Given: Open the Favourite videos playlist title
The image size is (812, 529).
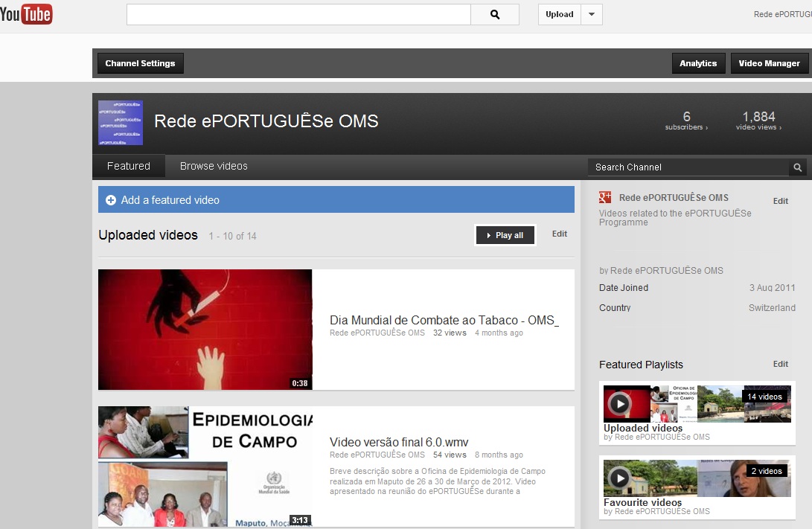Looking at the screenshot, I should coord(642,503).
